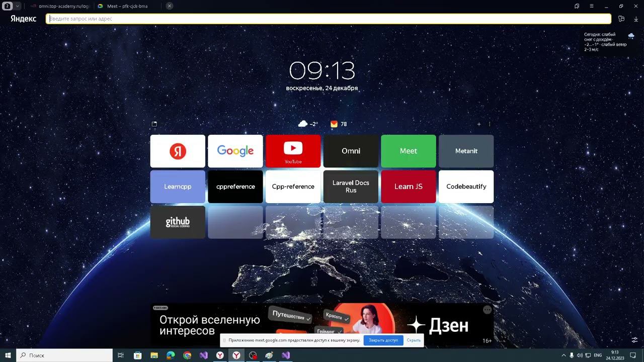Open the black cppreference tile
This screenshot has height=362, width=644.
pyautogui.click(x=235, y=187)
